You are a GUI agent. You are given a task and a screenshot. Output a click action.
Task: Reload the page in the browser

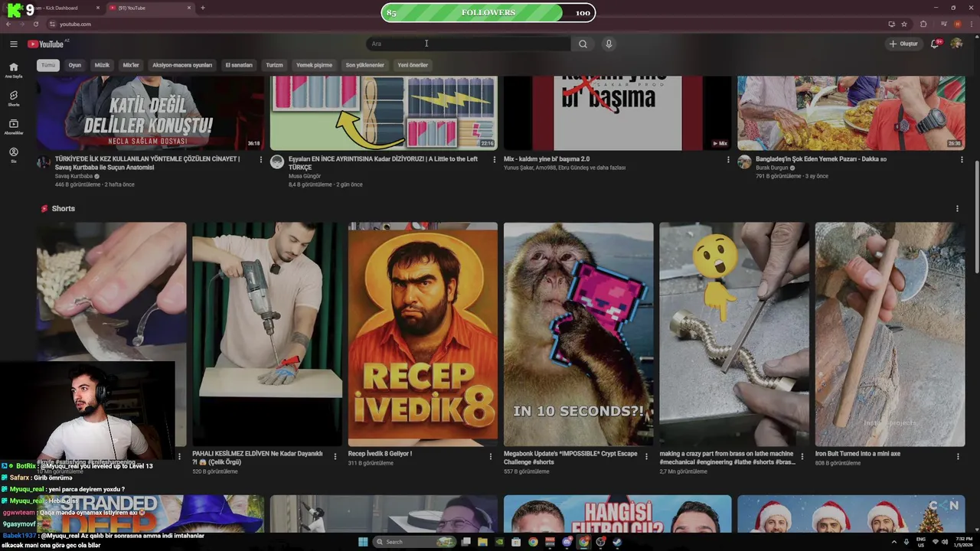click(35, 24)
